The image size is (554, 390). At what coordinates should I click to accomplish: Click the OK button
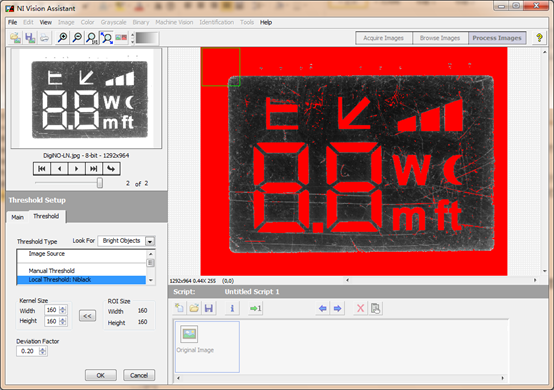click(101, 375)
